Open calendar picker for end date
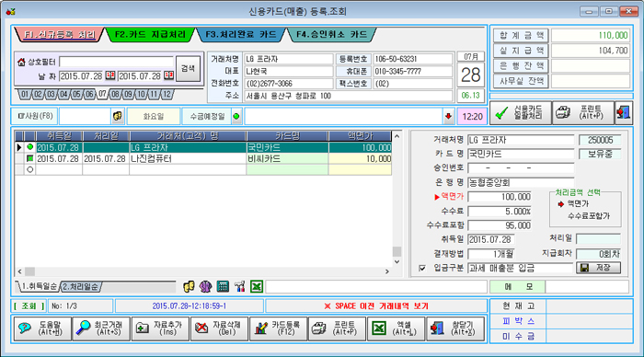Screen dimensions: 644x357 coord(168,75)
